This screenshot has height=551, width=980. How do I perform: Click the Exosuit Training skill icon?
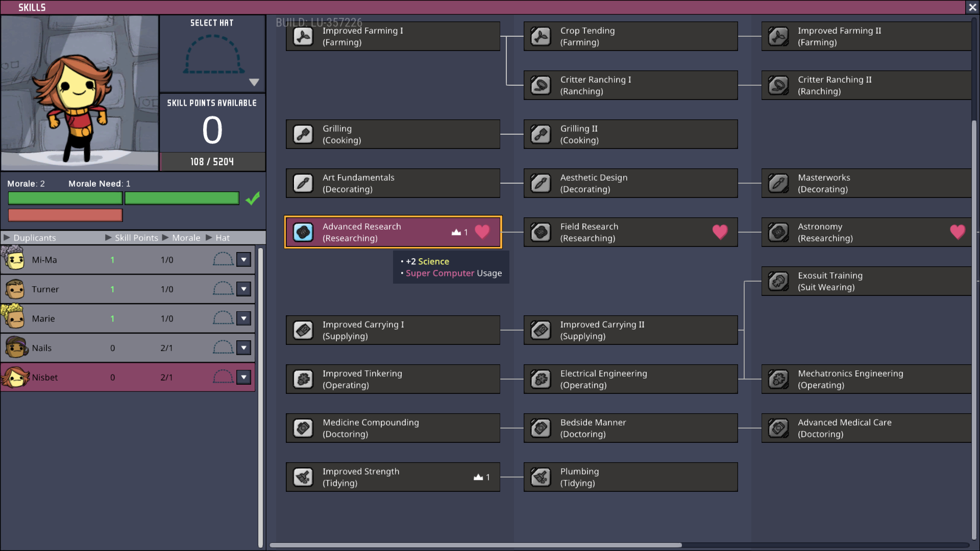pyautogui.click(x=778, y=281)
